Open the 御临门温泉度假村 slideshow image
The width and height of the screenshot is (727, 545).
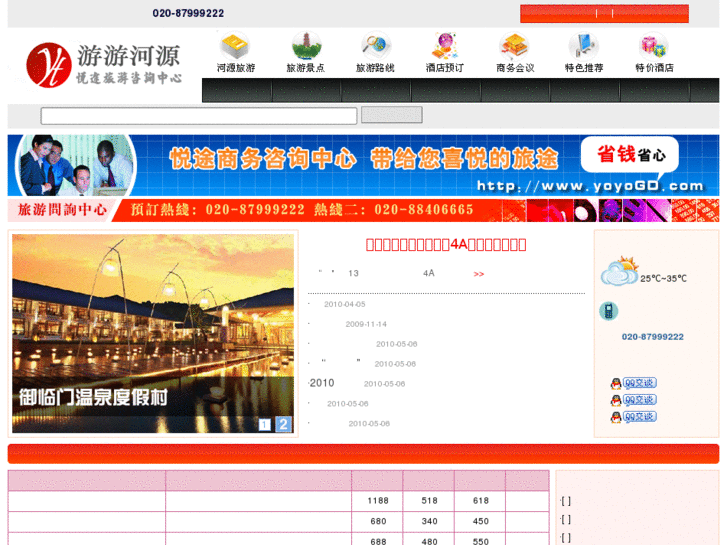click(153, 333)
